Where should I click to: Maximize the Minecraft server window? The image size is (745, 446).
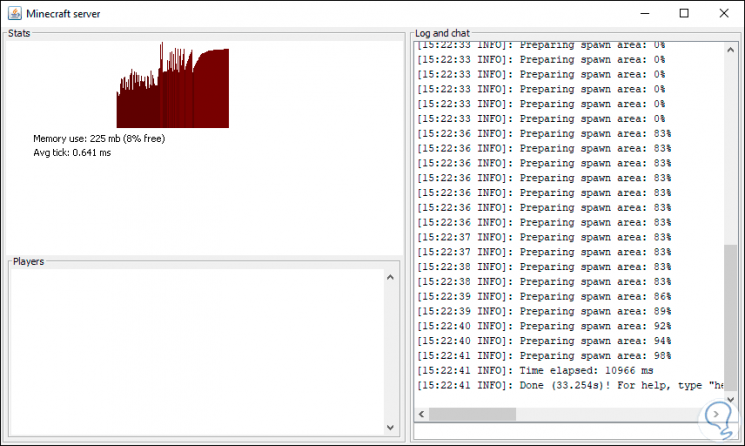tap(684, 13)
